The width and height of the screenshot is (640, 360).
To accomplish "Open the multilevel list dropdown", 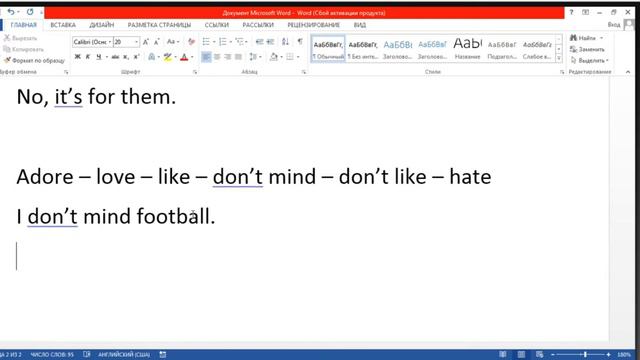I will pyautogui.click(x=247, y=42).
